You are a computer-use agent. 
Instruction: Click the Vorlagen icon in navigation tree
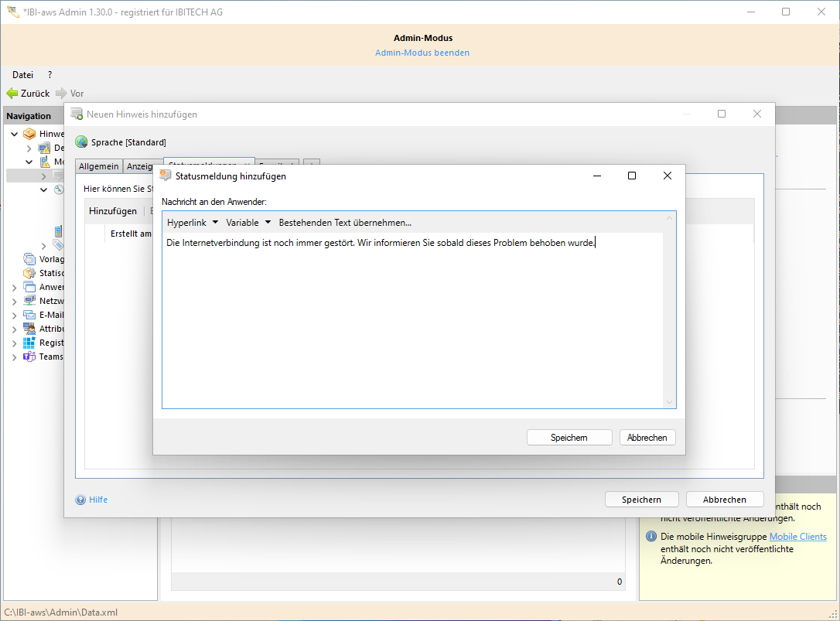[29, 259]
